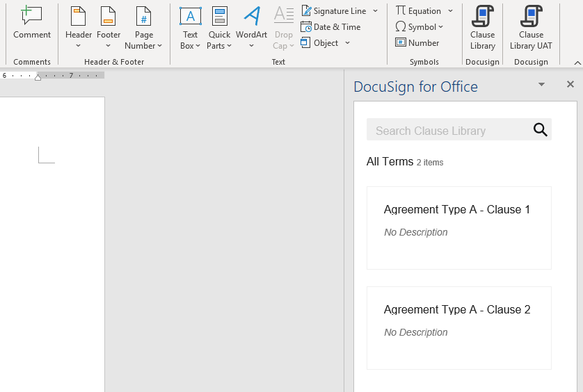
Task: Insert WordArt text
Action: click(x=251, y=27)
